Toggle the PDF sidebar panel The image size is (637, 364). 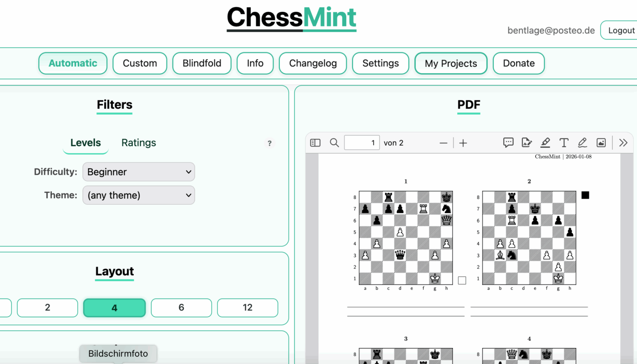[315, 143]
